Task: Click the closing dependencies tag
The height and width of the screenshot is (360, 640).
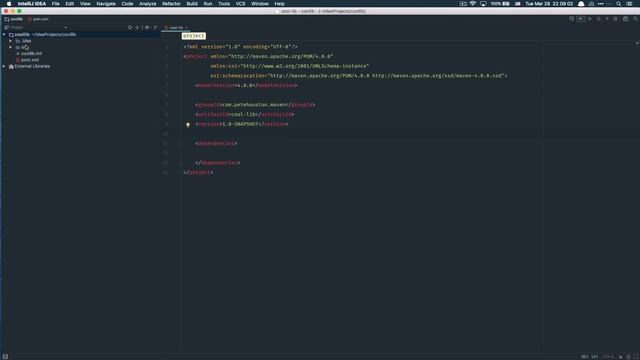Action: pyautogui.click(x=218, y=163)
